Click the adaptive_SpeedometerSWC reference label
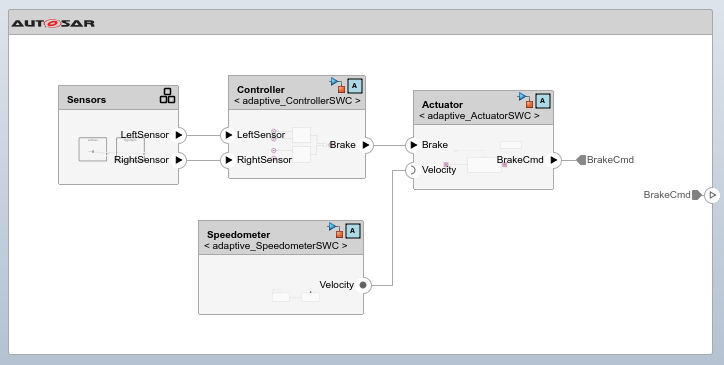This screenshot has width=724, height=365. click(276, 246)
